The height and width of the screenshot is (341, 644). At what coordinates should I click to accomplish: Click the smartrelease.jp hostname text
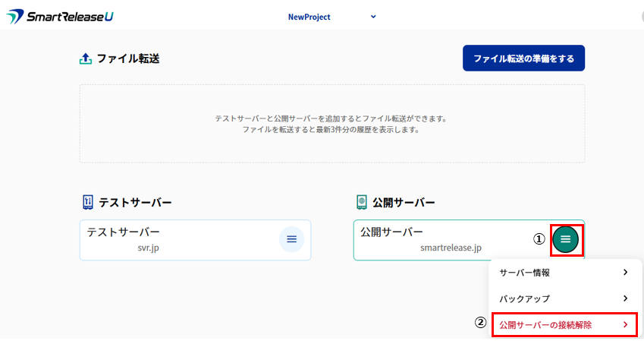(x=451, y=248)
